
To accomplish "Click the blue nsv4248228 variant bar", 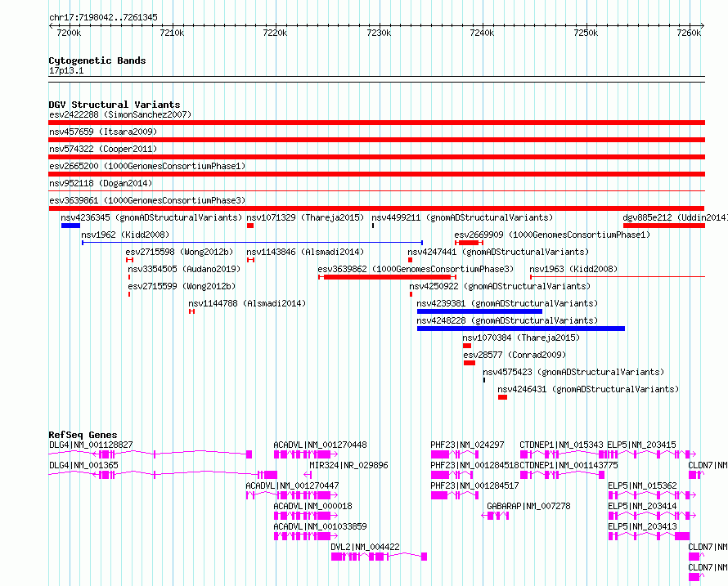I will (521, 329).
